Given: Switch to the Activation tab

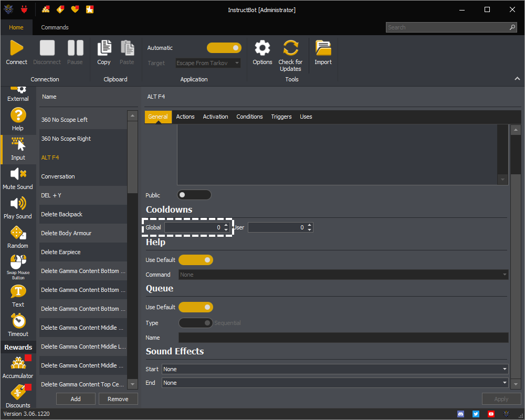Looking at the screenshot, I should tap(215, 117).
